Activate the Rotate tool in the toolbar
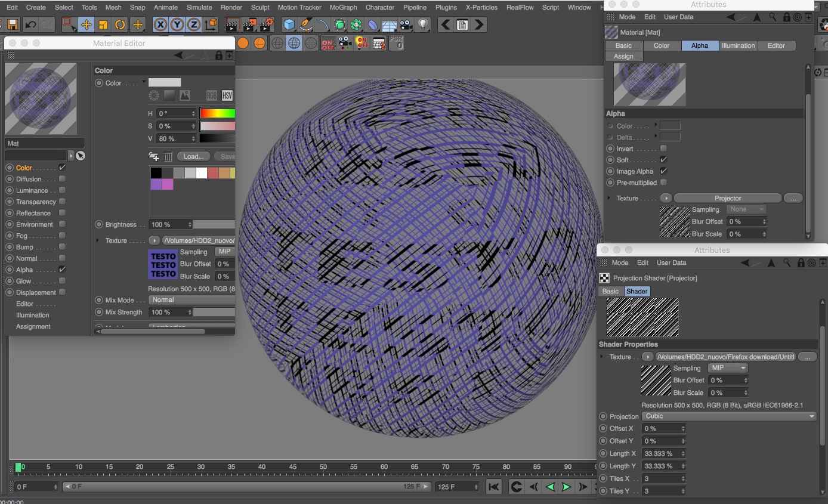Viewport: 828px width, 504px height. tap(120, 24)
